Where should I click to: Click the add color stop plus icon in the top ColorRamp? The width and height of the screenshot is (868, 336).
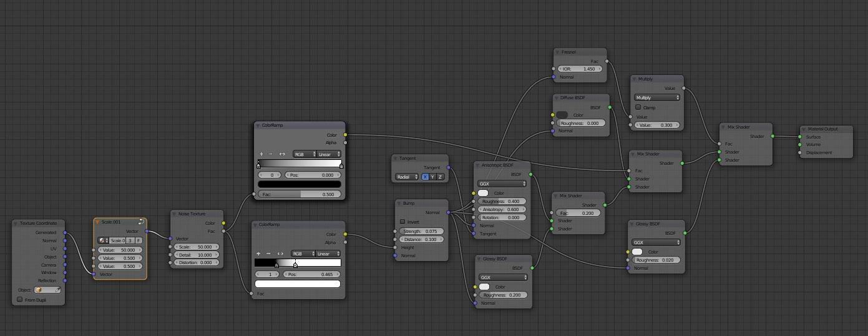pyautogui.click(x=261, y=154)
